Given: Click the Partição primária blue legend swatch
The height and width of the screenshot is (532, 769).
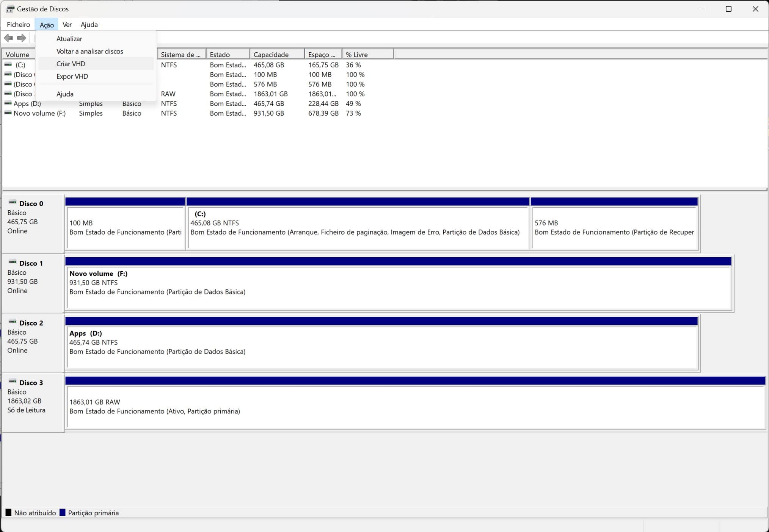Looking at the screenshot, I should pyautogui.click(x=63, y=512).
